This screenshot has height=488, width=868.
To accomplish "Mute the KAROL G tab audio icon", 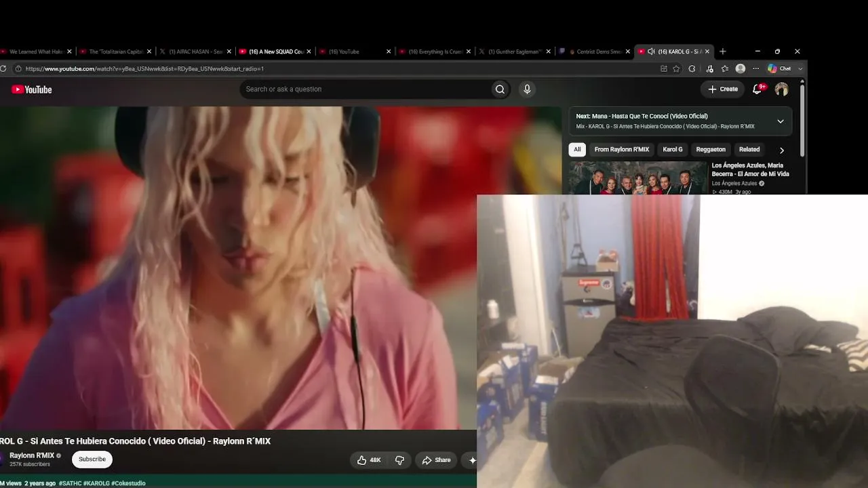I will click(x=651, y=52).
